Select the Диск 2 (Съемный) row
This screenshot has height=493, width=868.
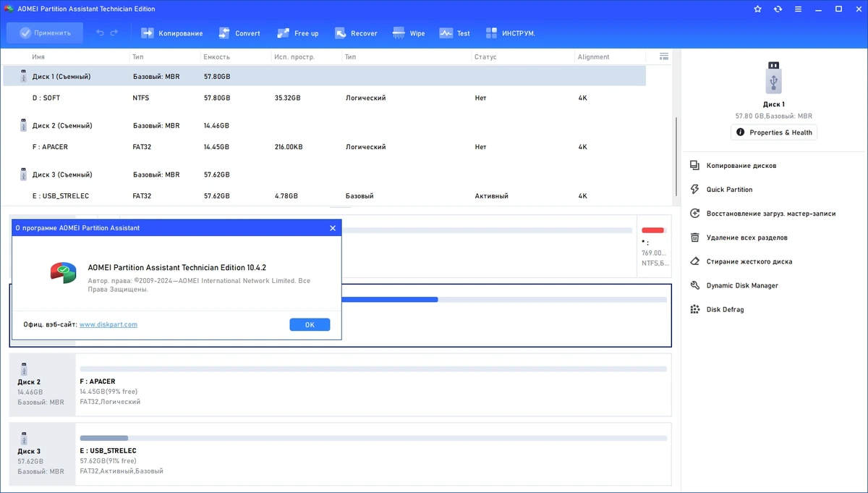click(x=324, y=125)
